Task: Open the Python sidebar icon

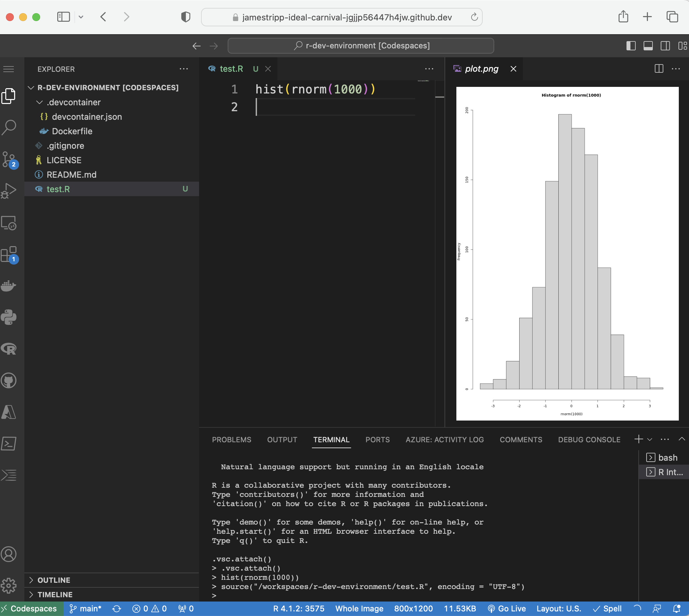Action: click(9, 317)
